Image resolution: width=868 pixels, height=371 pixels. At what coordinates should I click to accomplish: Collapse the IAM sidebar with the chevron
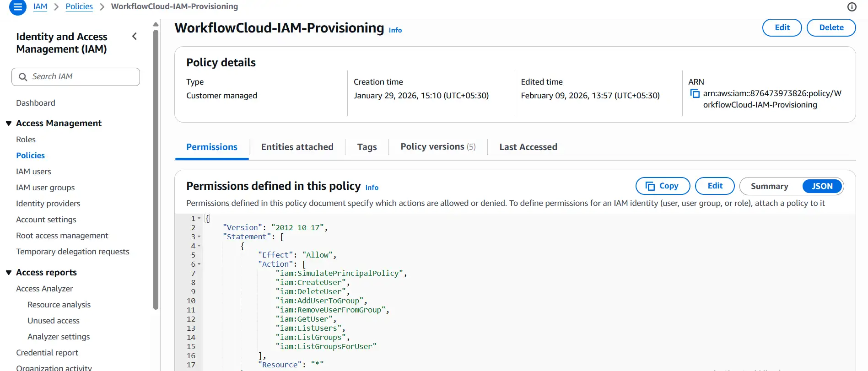135,36
